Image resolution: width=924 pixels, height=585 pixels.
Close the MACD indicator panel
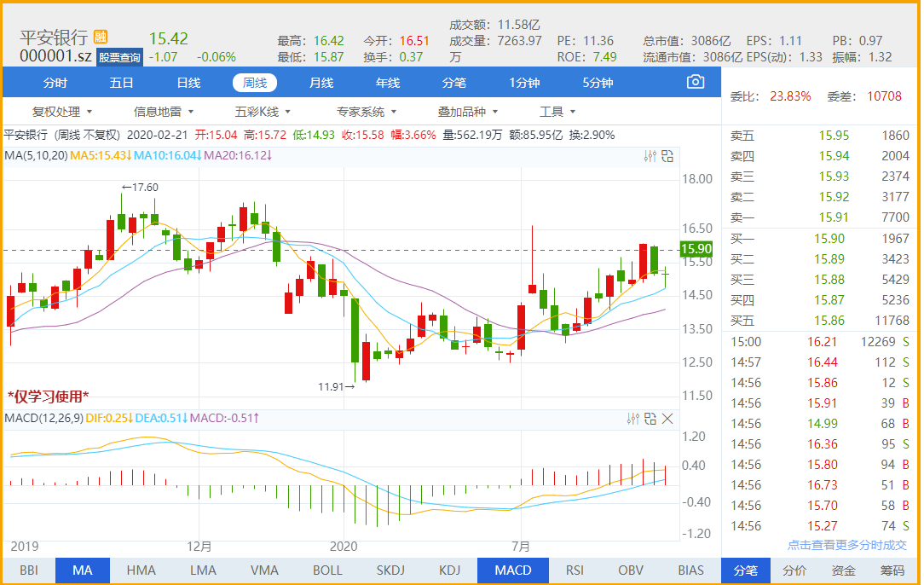coord(667,419)
